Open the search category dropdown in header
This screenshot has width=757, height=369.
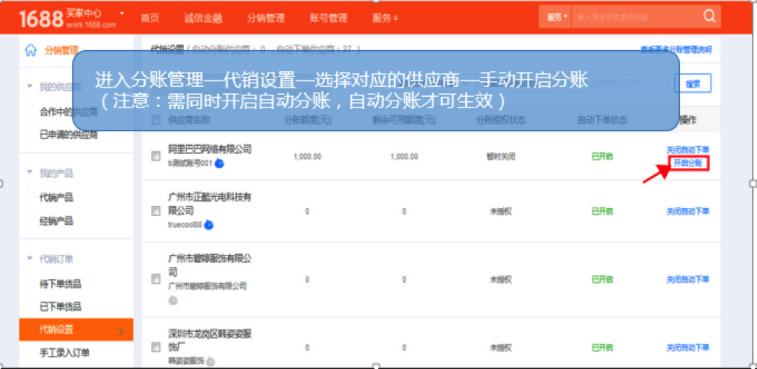click(555, 17)
